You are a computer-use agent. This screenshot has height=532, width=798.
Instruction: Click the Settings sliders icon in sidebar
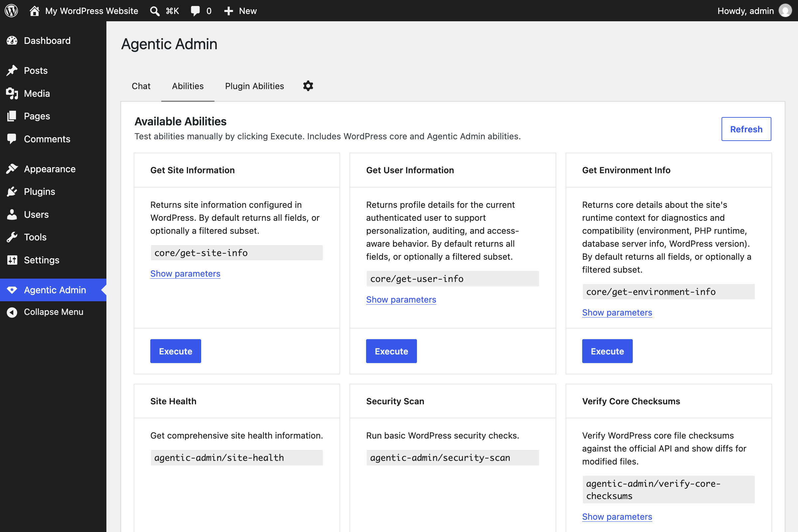click(x=12, y=260)
